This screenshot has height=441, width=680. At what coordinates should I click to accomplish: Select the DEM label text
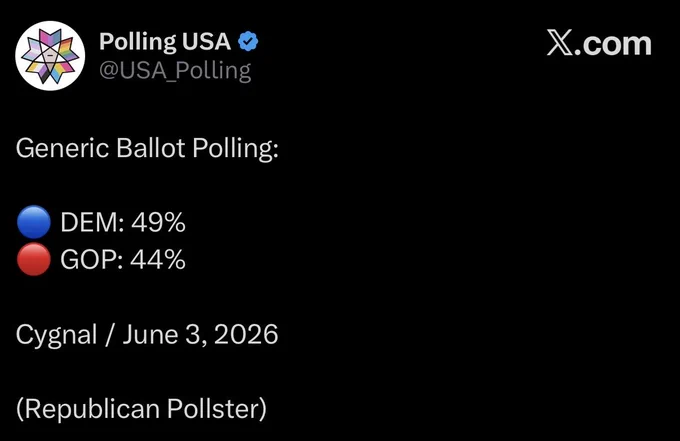tap(92, 222)
